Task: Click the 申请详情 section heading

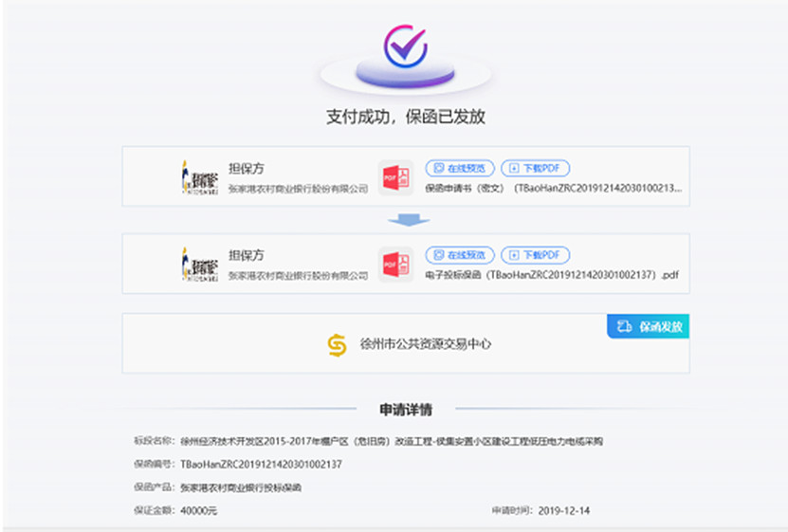Action: coord(406,410)
